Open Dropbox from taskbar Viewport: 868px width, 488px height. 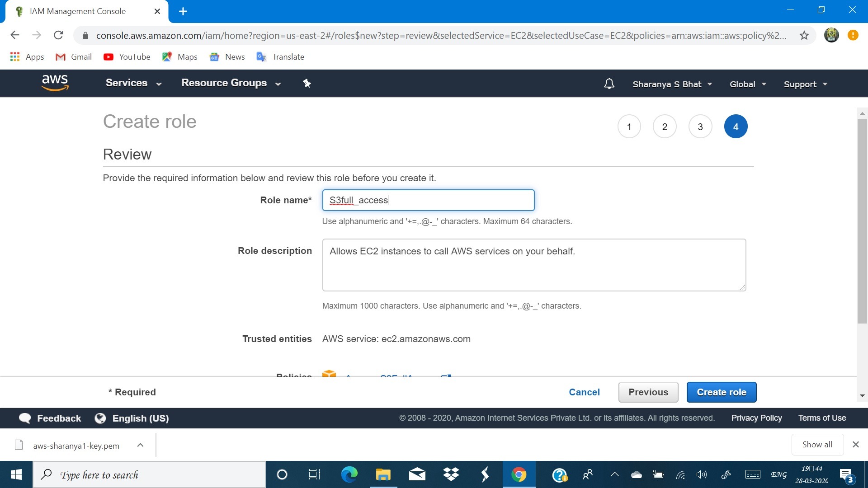pos(451,474)
